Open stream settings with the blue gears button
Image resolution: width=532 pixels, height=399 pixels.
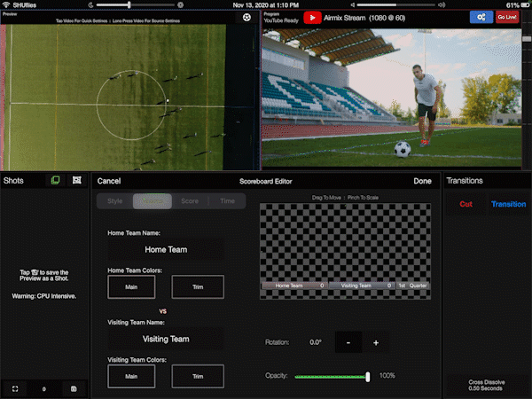click(481, 17)
